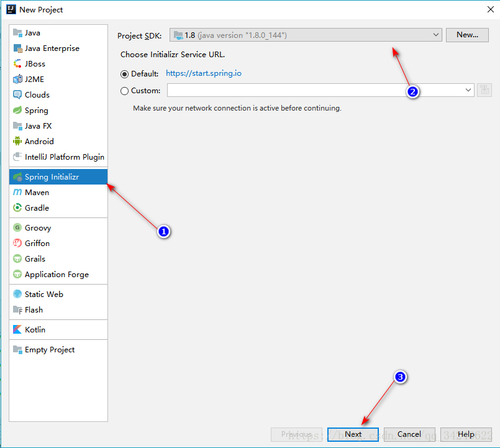Viewport: 500px width, 448px height.
Task: Click the disabled icon beside Custom URL field
Action: pyautogui.click(x=484, y=90)
